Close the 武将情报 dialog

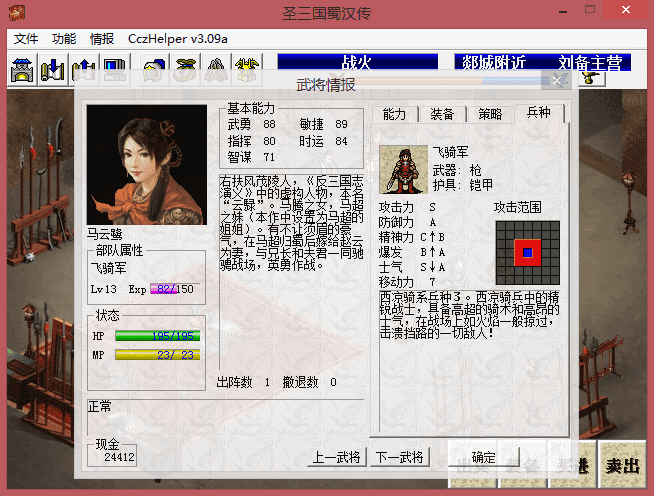(x=557, y=81)
